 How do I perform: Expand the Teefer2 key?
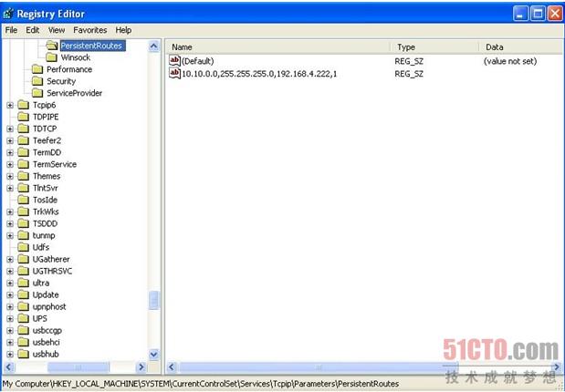pyautogui.click(x=10, y=140)
